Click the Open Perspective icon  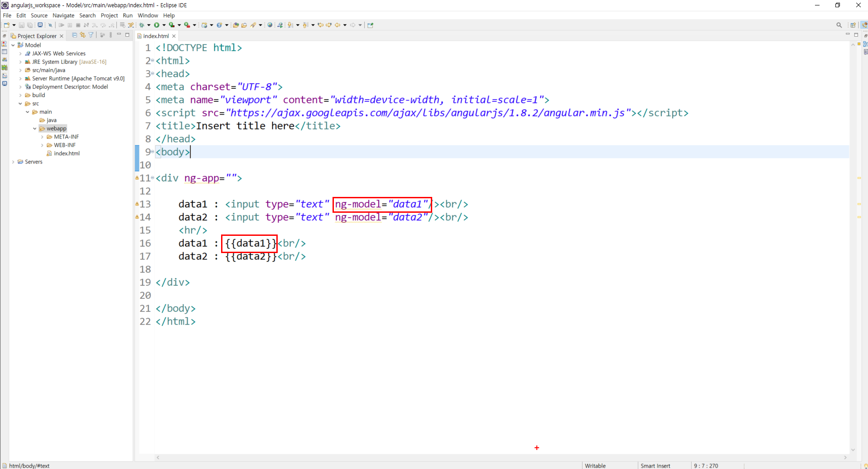tap(853, 25)
